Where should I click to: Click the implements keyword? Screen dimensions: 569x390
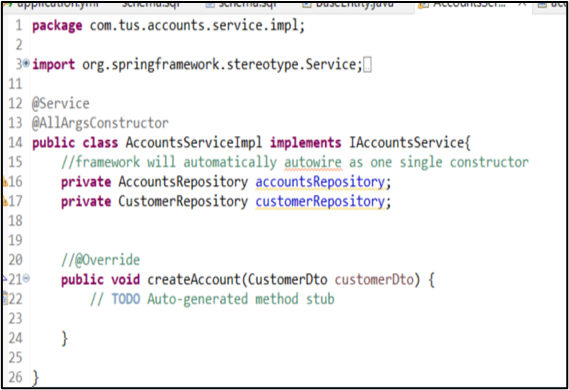[306, 143]
